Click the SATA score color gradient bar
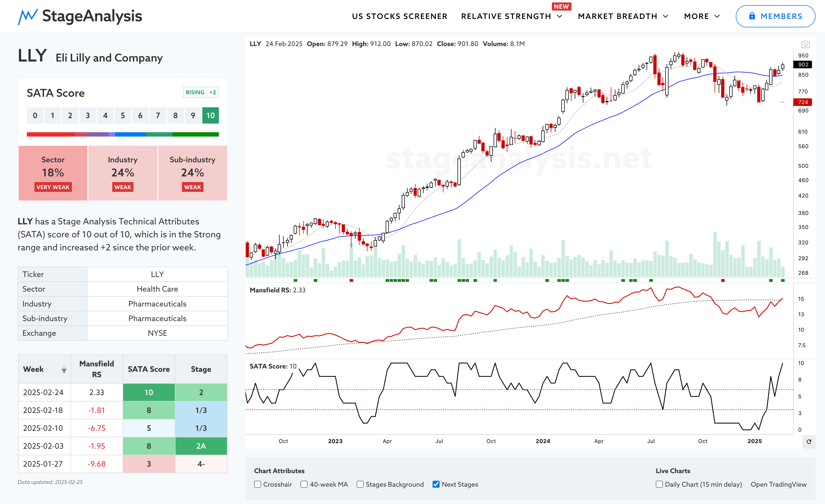This screenshot has height=504, width=825. (x=123, y=134)
